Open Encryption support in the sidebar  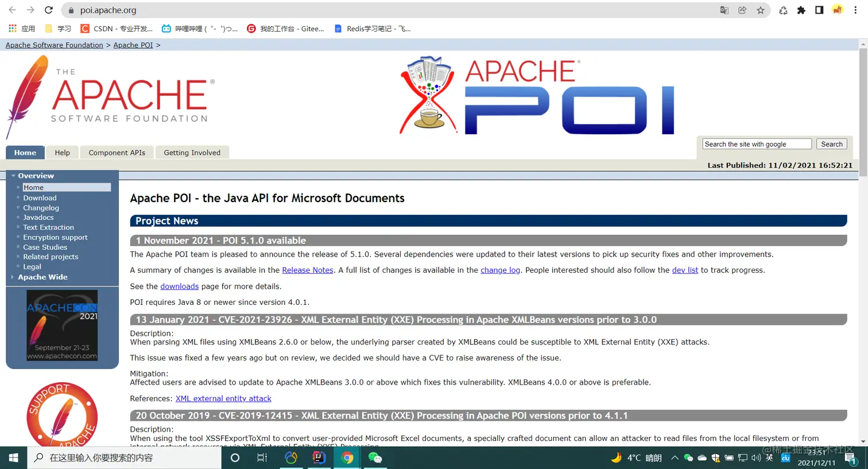(x=55, y=237)
